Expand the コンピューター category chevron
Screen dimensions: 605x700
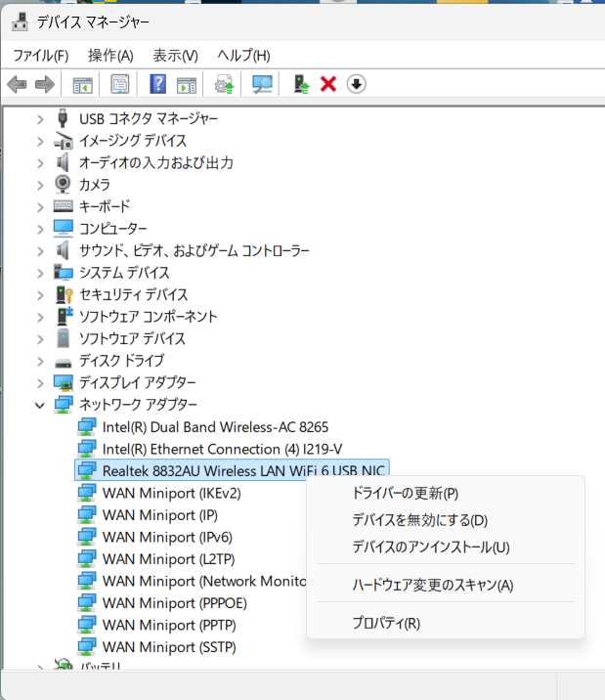40,230
